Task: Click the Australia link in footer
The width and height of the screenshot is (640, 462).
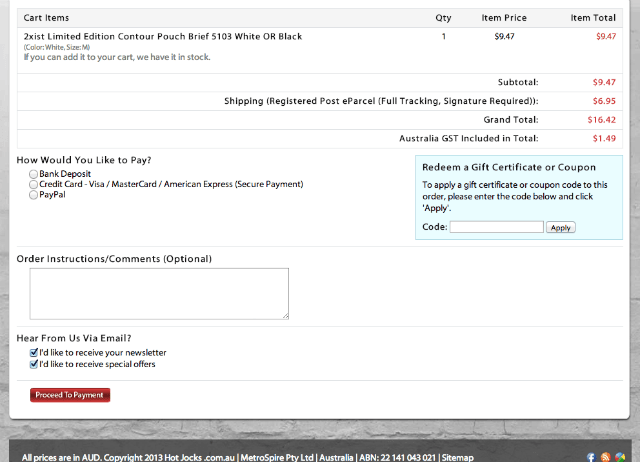Action: coord(336,457)
